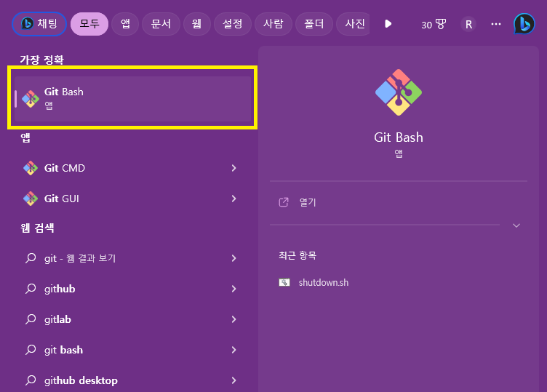The image size is (547, 392).
Task: Show more filter tabs with arrow
Action: coord(388,24)
